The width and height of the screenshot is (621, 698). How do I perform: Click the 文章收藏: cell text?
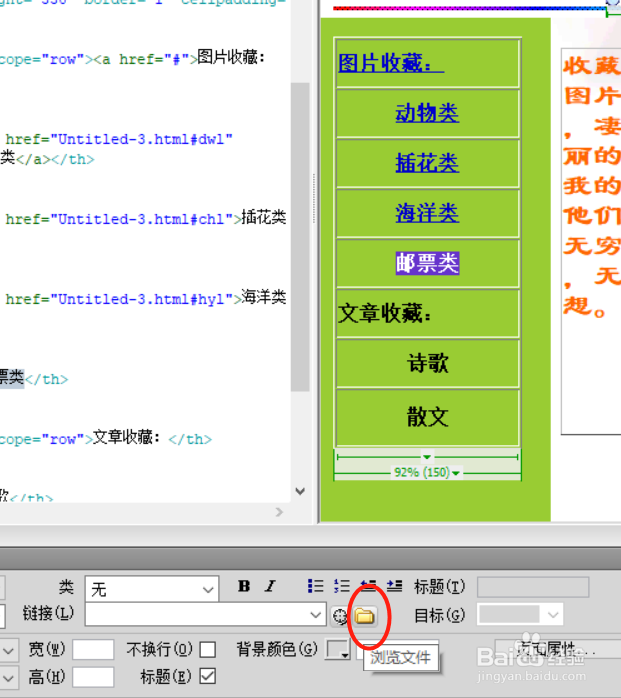click(x=385, y=313)
